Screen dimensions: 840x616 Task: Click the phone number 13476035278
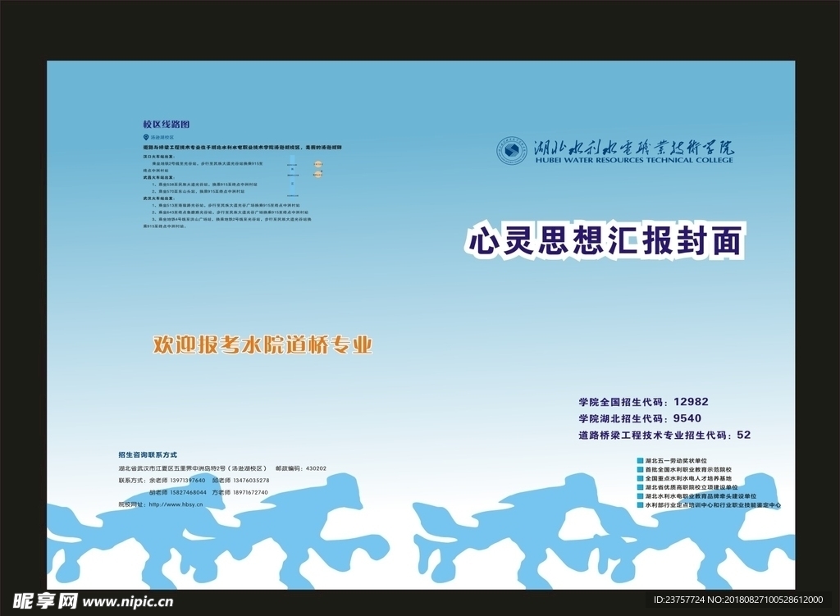(251, 481)
